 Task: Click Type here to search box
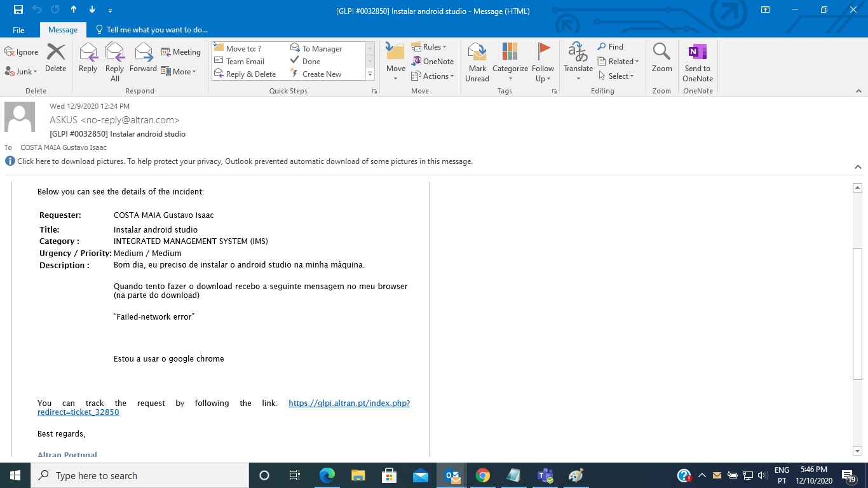140,475
